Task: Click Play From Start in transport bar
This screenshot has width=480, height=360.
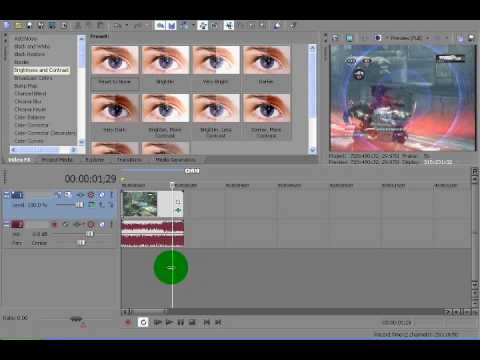Action: point(158,322)
